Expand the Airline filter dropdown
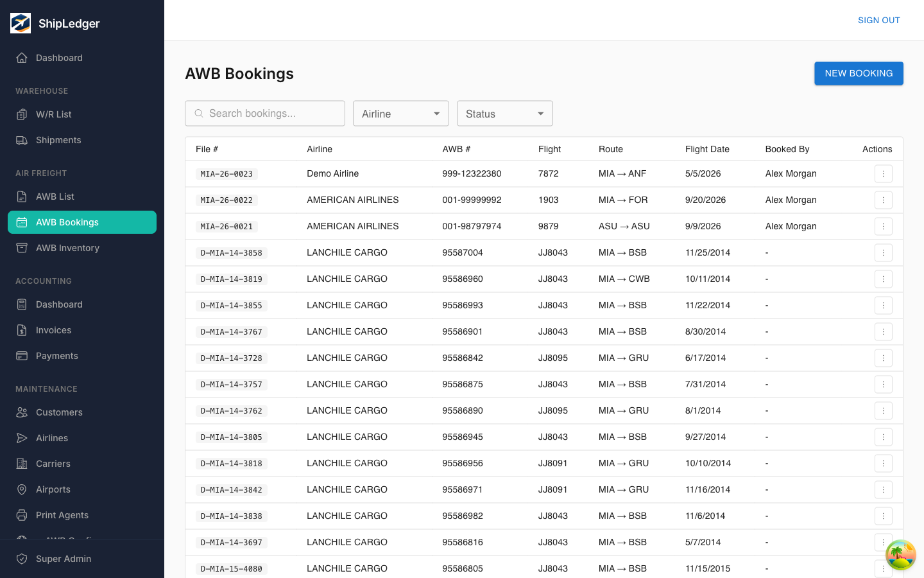 click(x=401, y=114)
